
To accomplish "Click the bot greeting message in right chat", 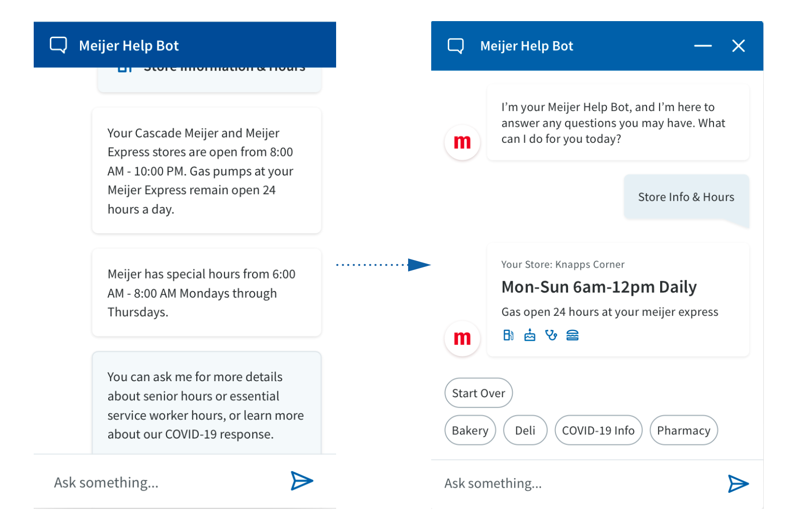I will (618, 123).
